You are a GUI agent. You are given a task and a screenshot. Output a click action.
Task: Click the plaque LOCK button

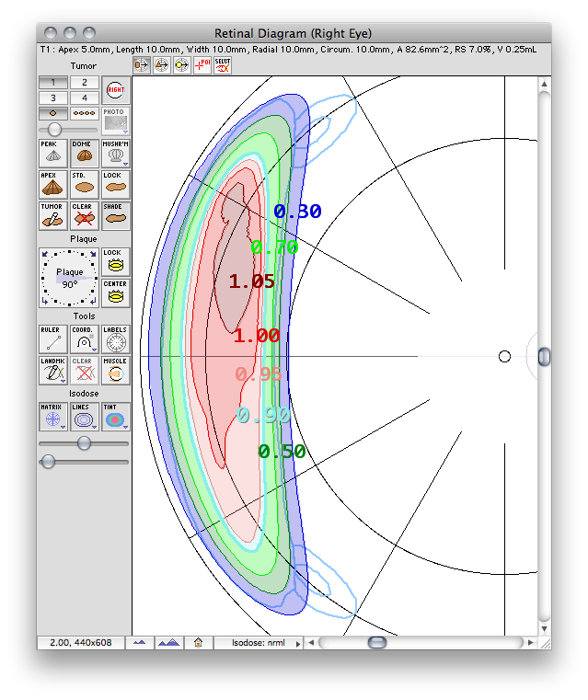[116, 261]
